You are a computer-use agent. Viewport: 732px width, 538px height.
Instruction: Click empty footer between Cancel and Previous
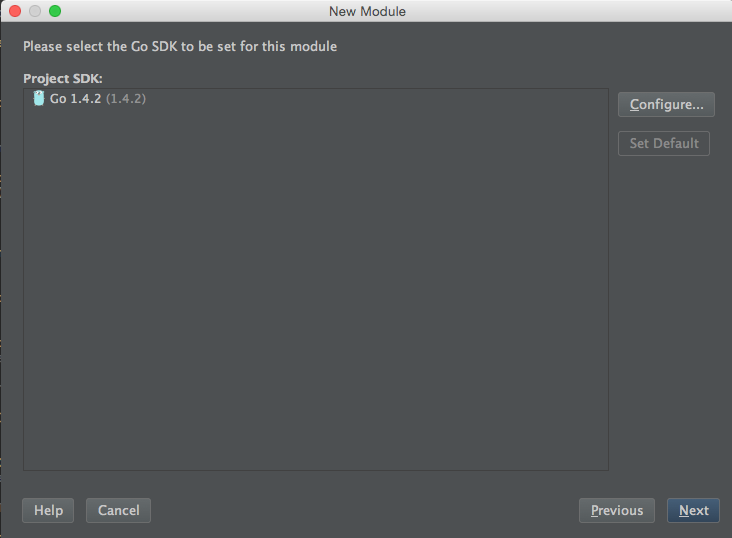click(x=364, y=510)
